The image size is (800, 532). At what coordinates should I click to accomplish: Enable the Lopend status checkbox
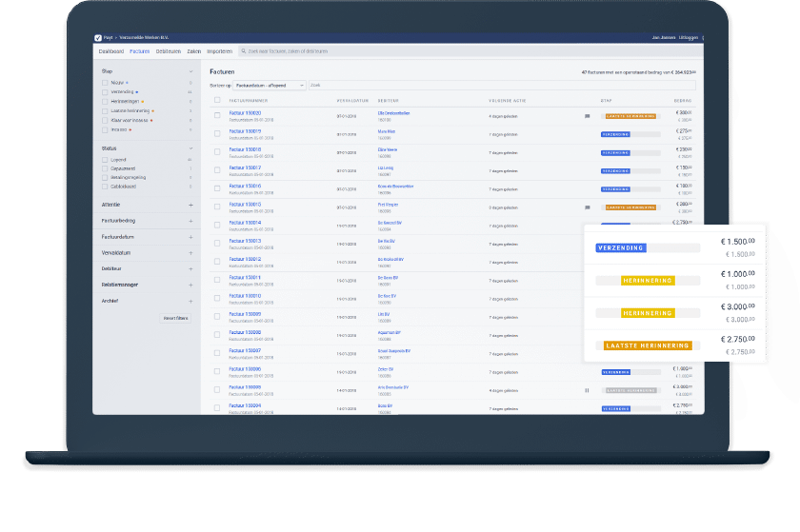[x=105, y=160]
